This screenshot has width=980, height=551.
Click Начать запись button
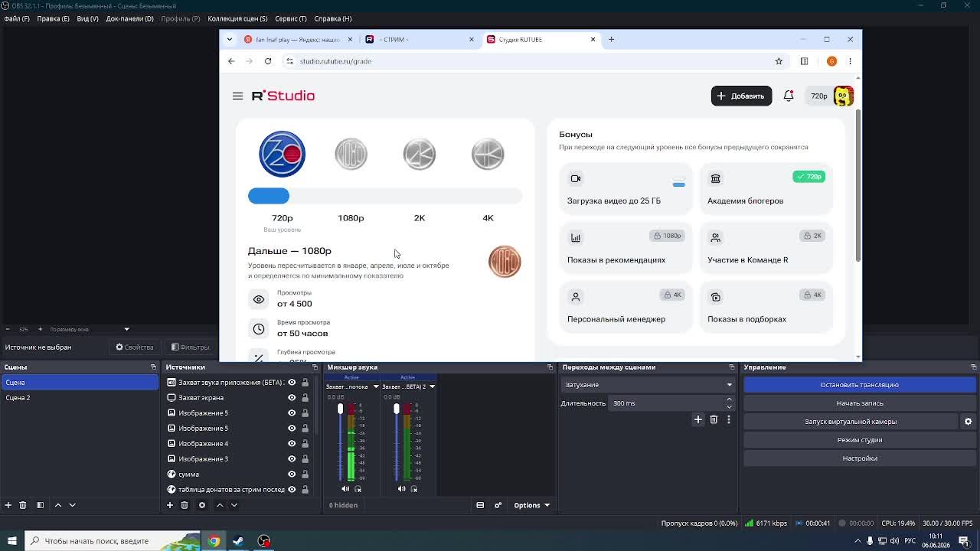coord(860,403)
